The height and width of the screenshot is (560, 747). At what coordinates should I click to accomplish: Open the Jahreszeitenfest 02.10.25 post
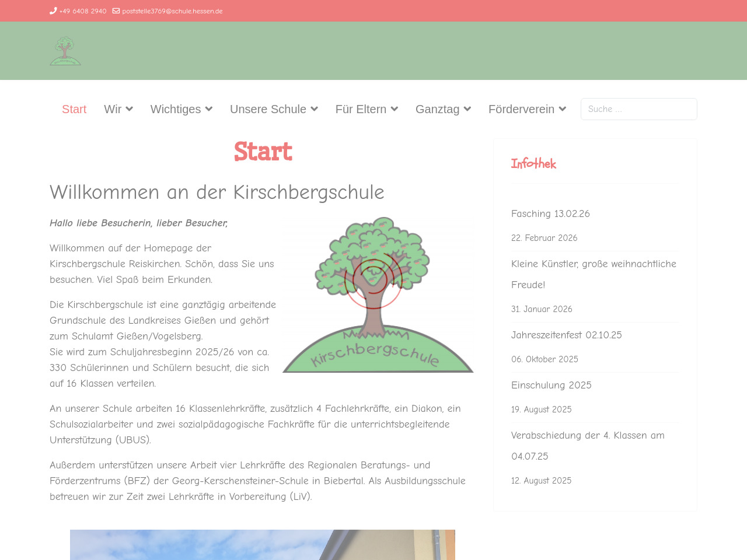566,335
